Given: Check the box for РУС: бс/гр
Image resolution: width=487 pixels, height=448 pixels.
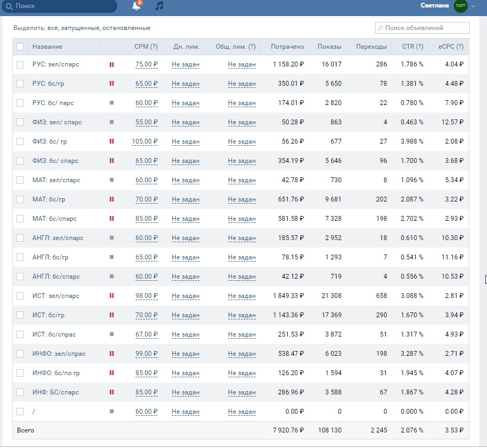Looking at the screenshot, I should (x=20, y=84).
